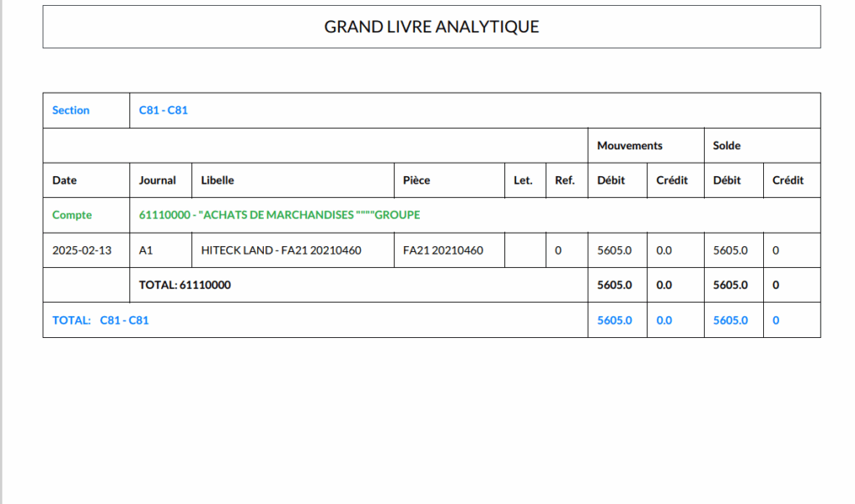Click the Solde group header
The height and width of the screenshot is (504, 855).
726,145
